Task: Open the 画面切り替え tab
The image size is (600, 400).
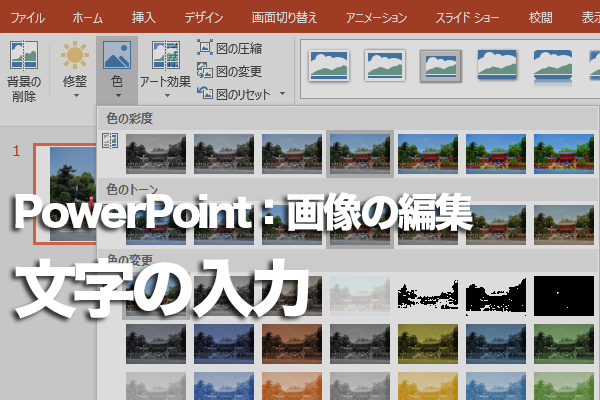Action: [x=284, y=18]
